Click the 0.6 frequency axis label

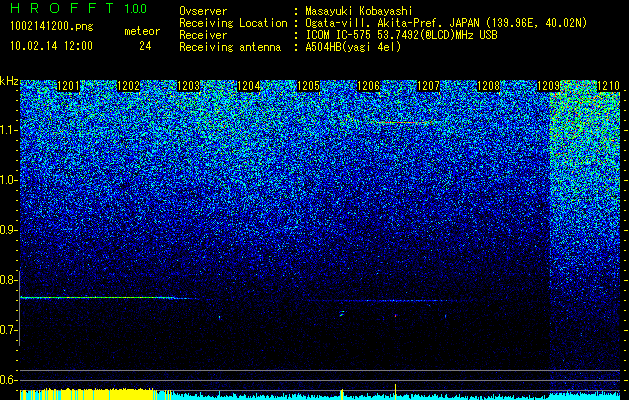[8, 380]
